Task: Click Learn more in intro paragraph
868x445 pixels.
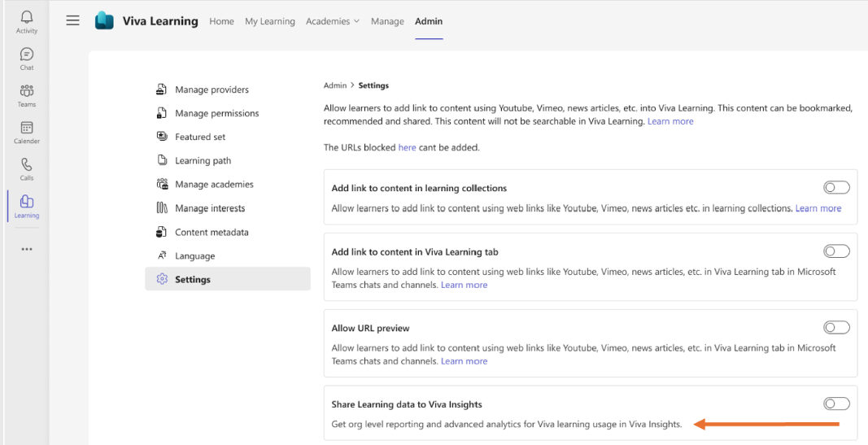Action: click(670, 121)
